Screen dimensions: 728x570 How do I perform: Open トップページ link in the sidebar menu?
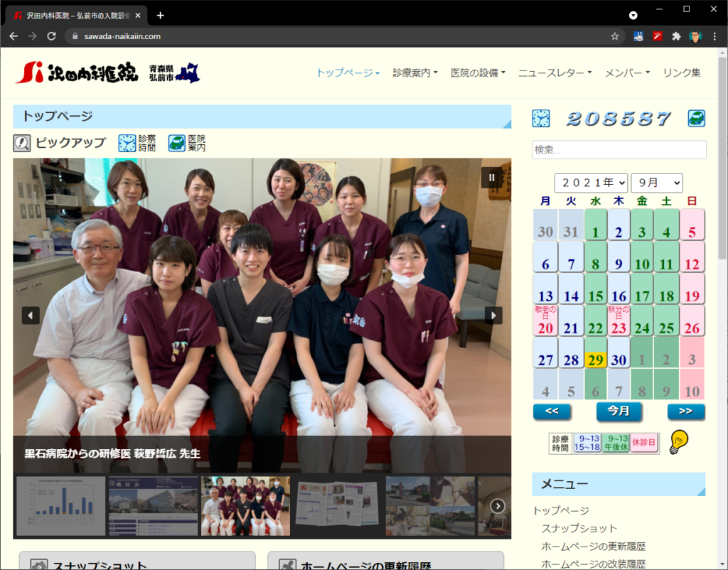click(560, 510)
